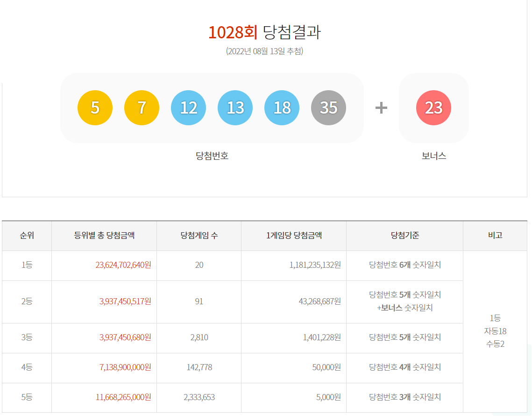Image resolution: width=532 pixels, height=416 pixels.
Task: Click the yellow lottery ball number 7
Action: [x=142, y=108]
